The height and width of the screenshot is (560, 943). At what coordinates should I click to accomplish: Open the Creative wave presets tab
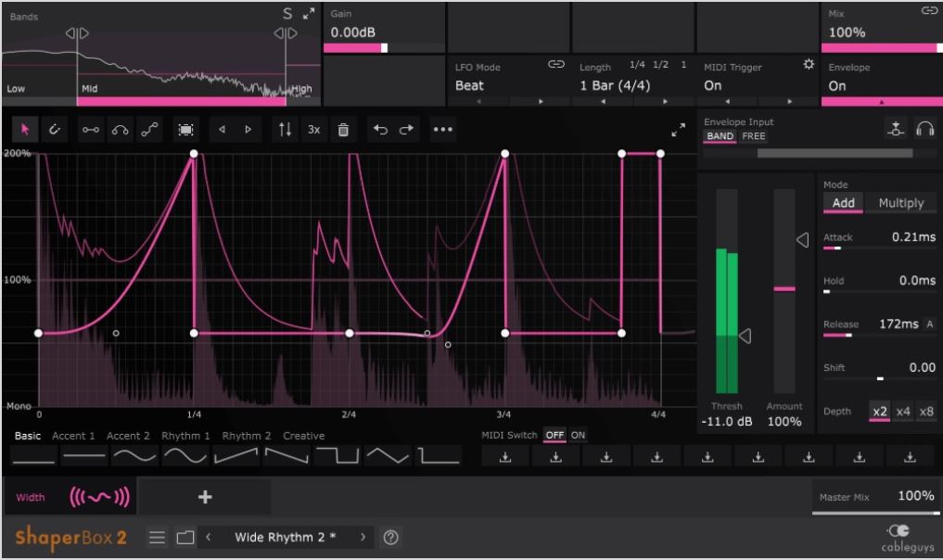click(x=303, y=436)
